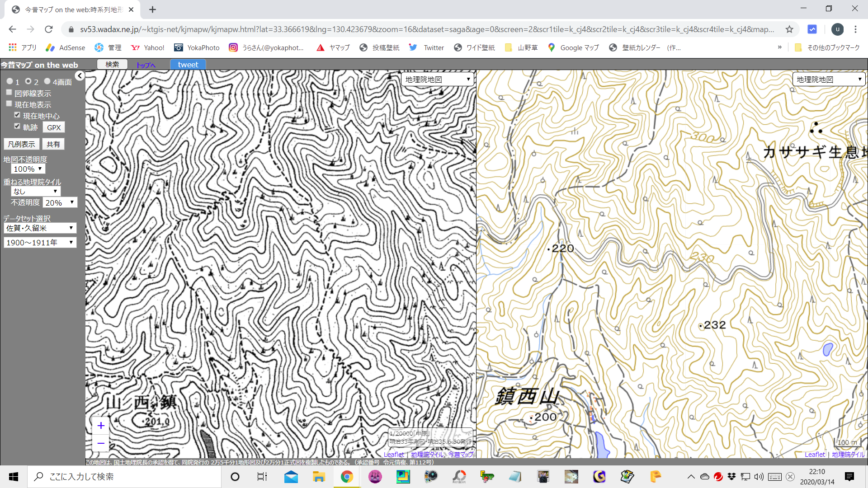The width and height of the screenshot is (868, 488).
Task: Open the Chrome menu three dots
Action: click(x=855, y=29)
